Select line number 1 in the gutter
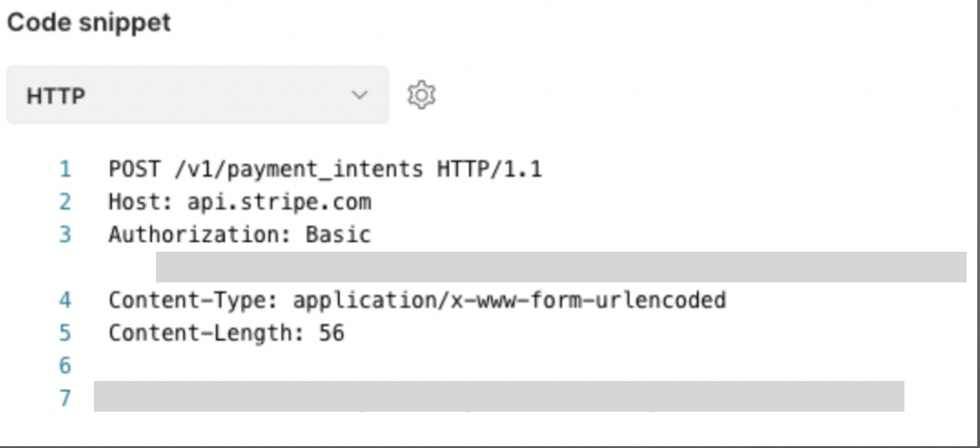Image resolution: width=980 pixels, height=448 pixels. tap(66, 169)
